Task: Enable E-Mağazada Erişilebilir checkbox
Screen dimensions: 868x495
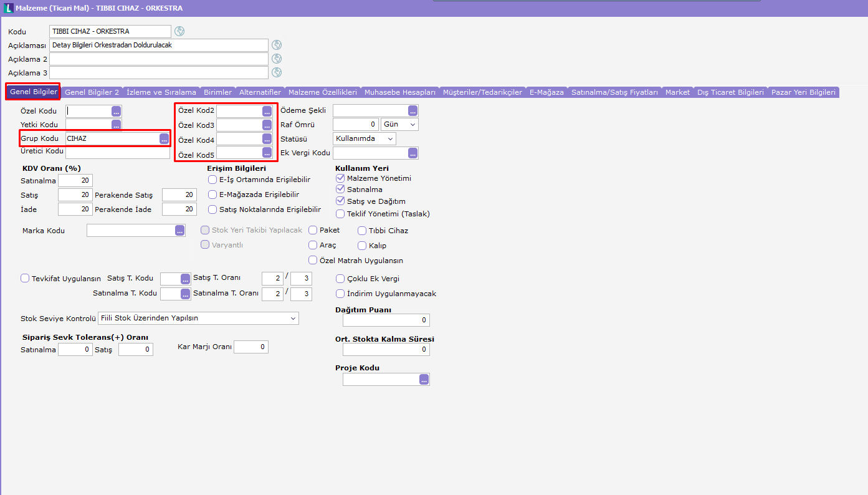Action: coord(212,195)
